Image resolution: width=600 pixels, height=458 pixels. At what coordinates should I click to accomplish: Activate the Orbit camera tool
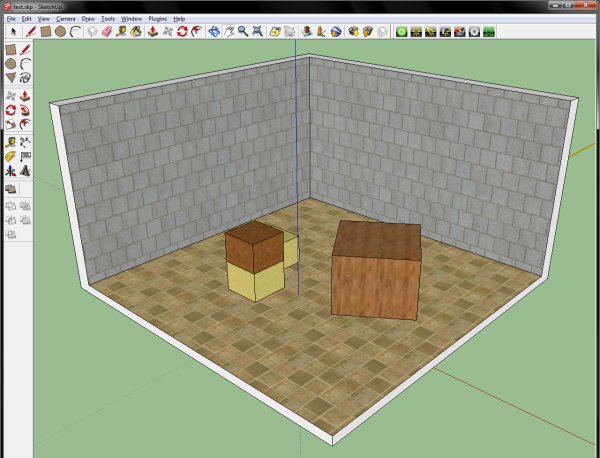click(214, 32)
